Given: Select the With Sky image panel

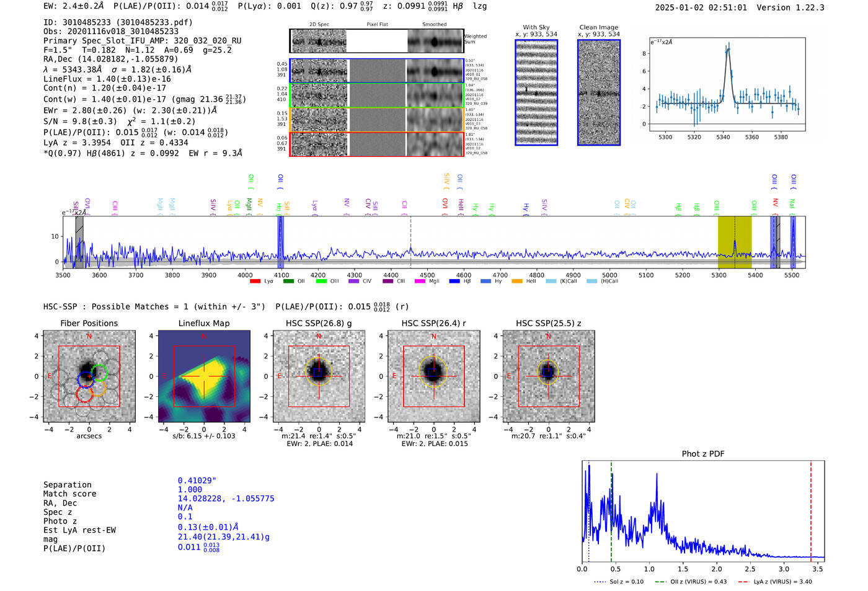Looking at the screenshot, I should point(536,92).
